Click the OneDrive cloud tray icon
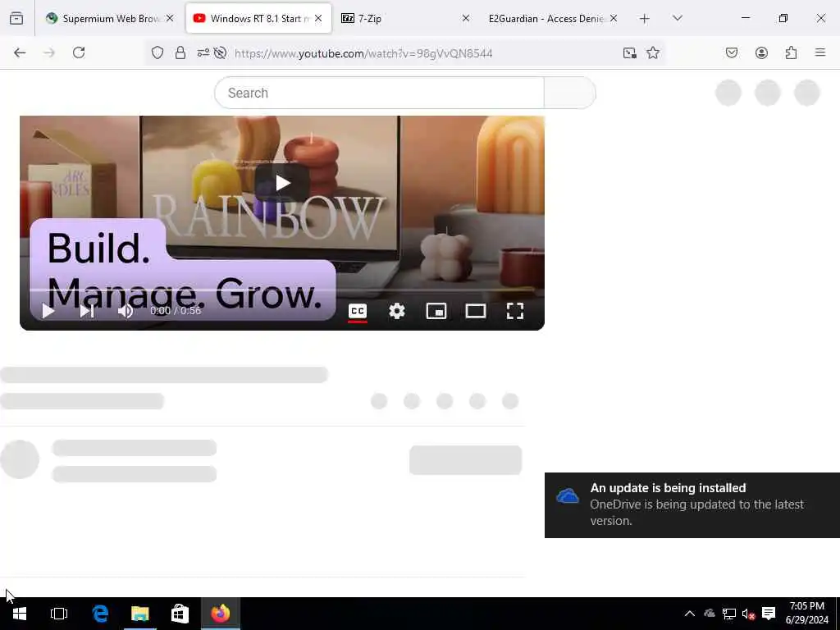 click(x=710, y=614)
